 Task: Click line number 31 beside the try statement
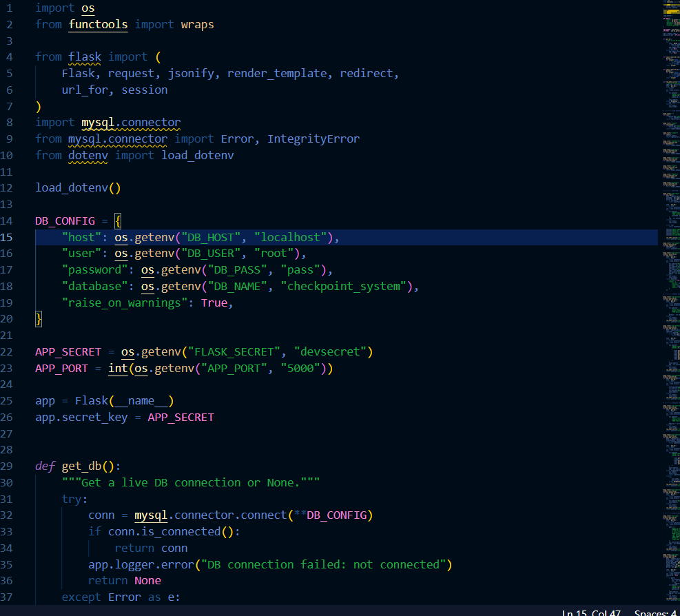pos(6,500)
